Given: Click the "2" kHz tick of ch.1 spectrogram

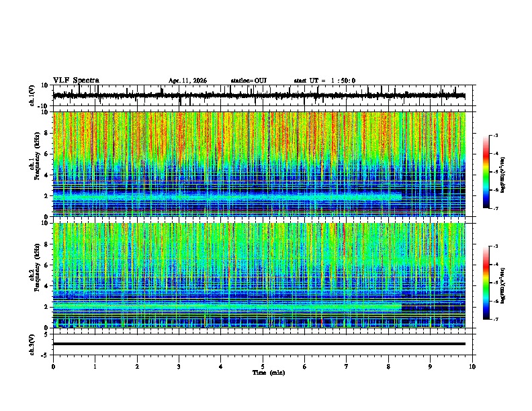Looking at the screenshot, I should pyautogui.click(x=46, y=196).
